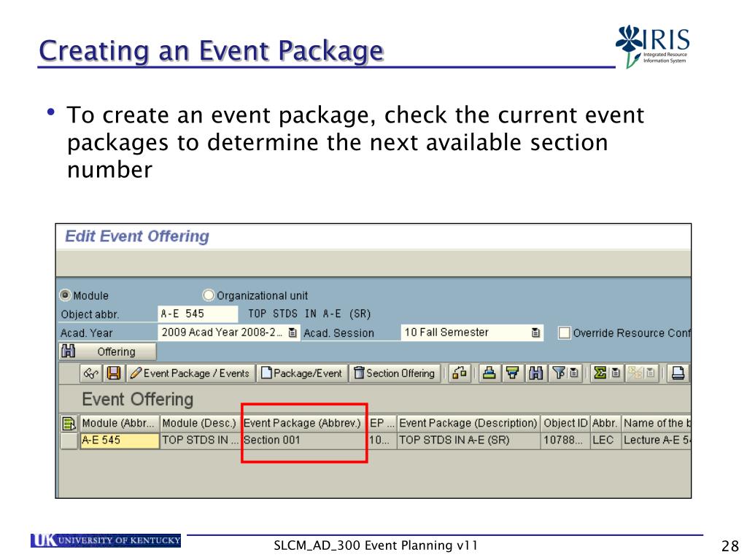Click the Section 001 cell
The width and height of the screenshot is (747, 560).
(x=303, y=440)
